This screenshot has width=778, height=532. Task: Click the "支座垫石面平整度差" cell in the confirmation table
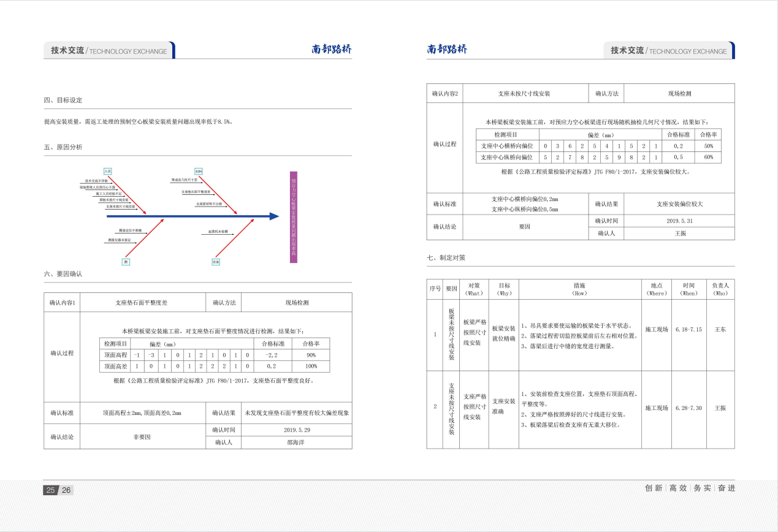pyautogui.click(x=142, y=303)
